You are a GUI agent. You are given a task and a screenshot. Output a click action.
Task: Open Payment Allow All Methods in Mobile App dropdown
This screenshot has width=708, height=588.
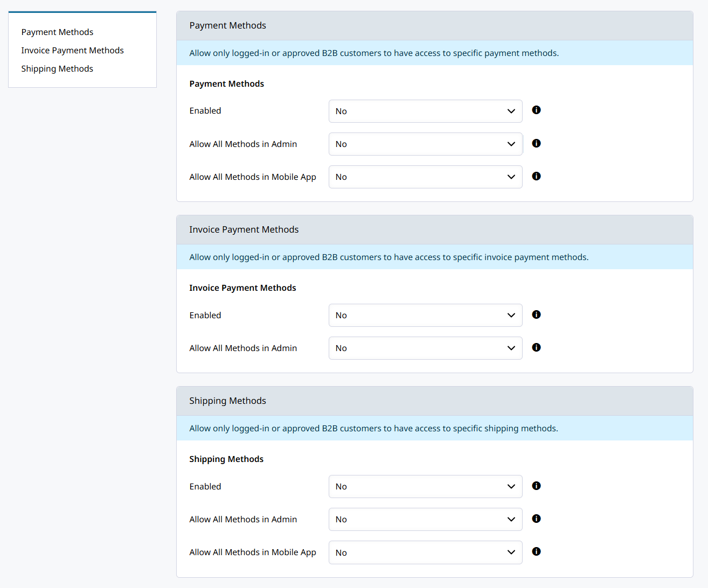coord(426,177)
